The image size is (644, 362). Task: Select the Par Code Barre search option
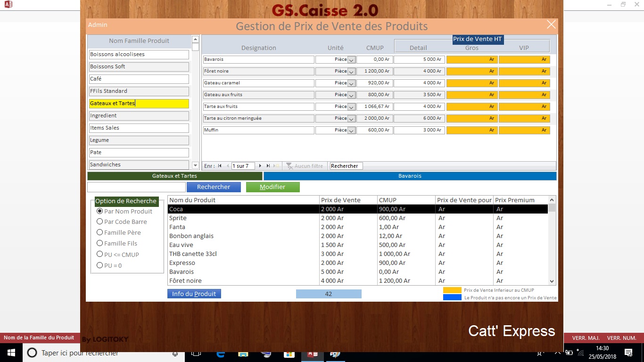pos(99,222)
